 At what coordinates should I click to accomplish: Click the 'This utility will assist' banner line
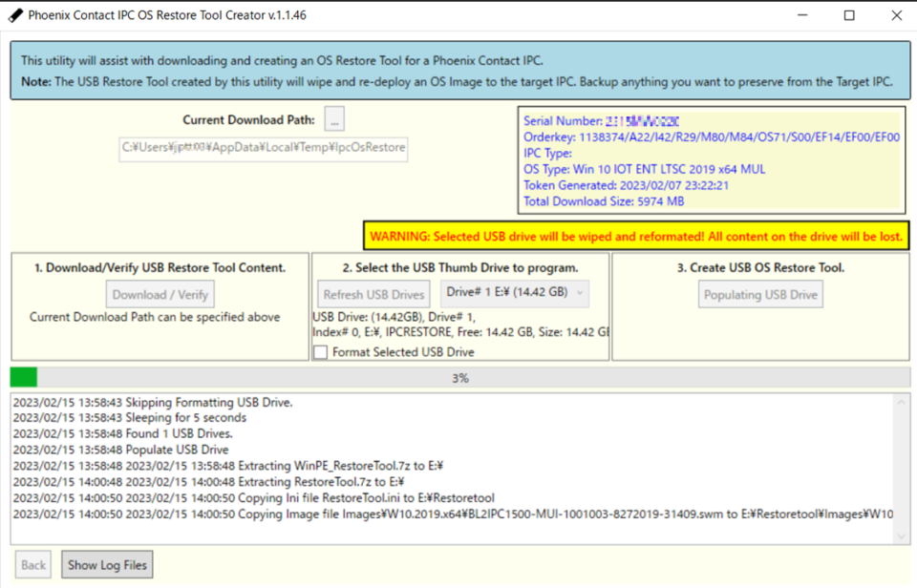tap(282, 61)
